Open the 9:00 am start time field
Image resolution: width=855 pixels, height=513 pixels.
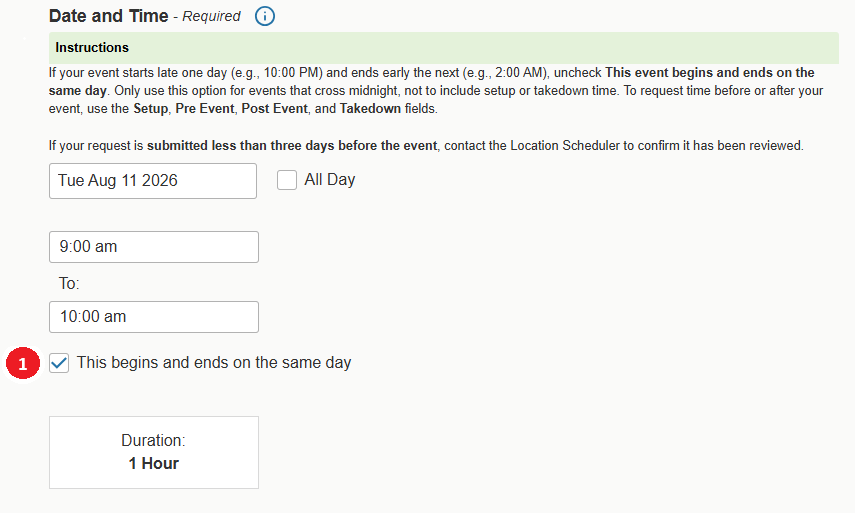click(x=154, y=247)
